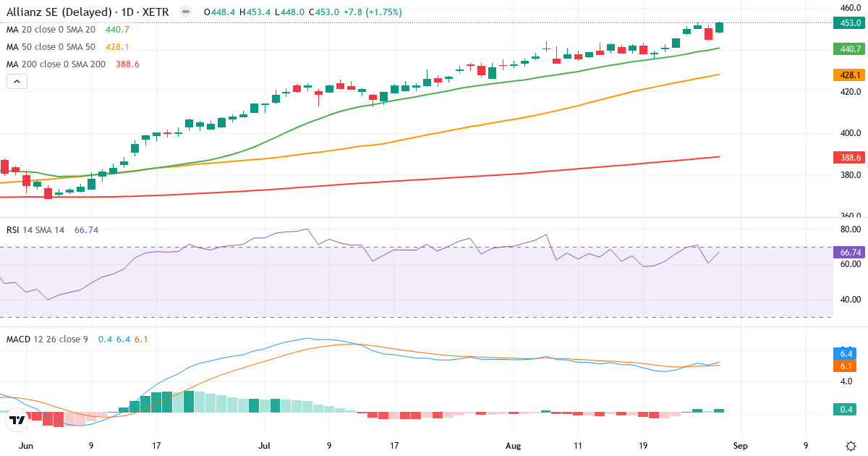Open chart settings gear icon
The height and width of the screenshot is (456, 868).
[851, 446]
